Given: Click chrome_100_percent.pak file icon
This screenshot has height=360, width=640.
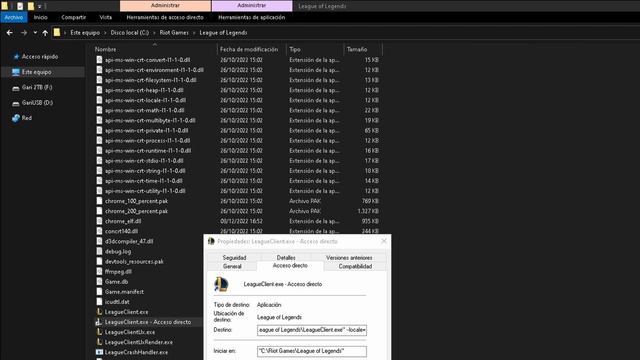Looking at the screenshot, I should (x=99, y=201).
